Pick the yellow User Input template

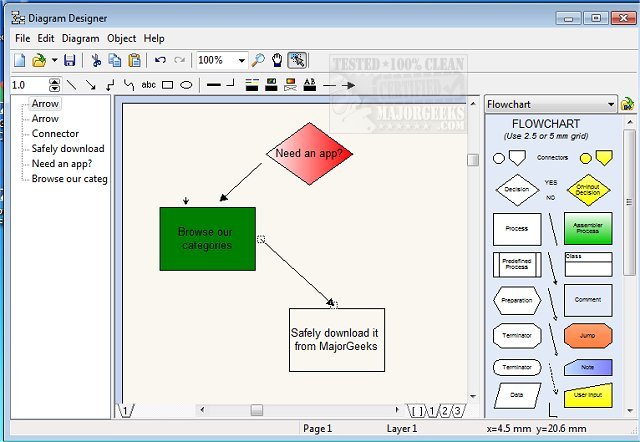tap(588, 395)
